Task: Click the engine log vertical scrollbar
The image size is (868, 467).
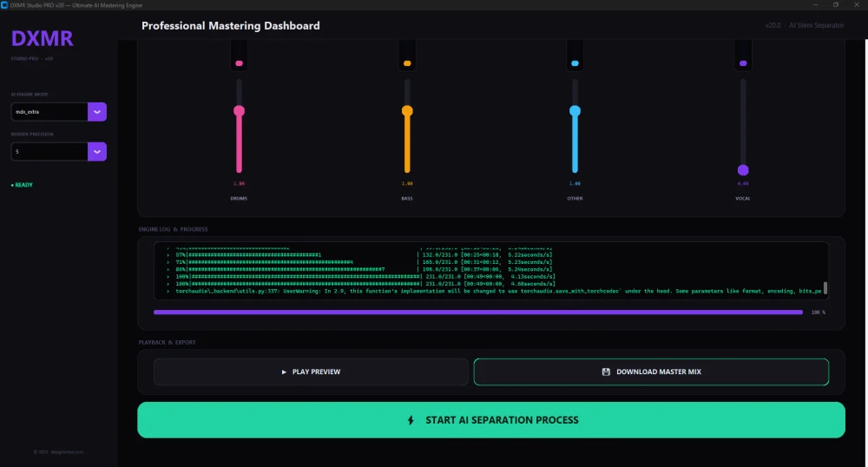Action: (825, 287)
